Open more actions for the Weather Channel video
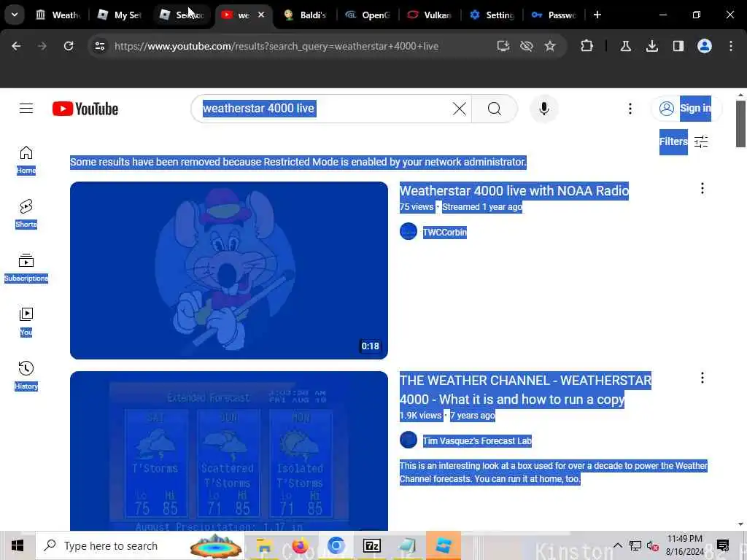Screen dimensions: 747x560 (x=702, y=378)
